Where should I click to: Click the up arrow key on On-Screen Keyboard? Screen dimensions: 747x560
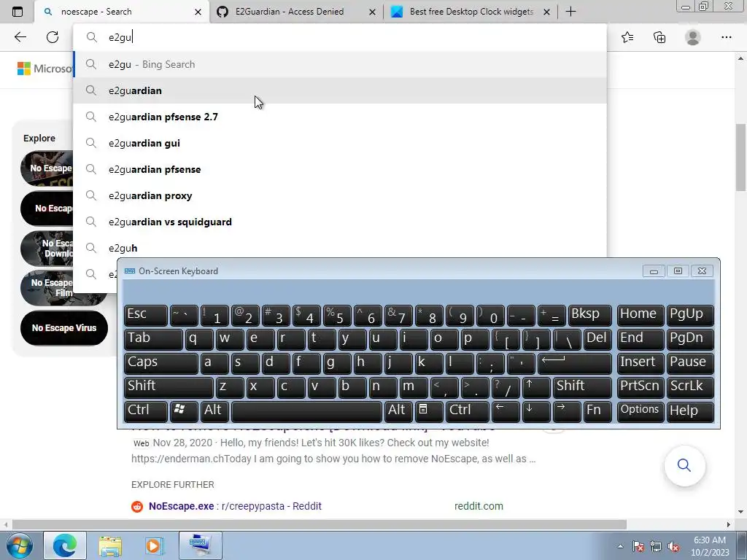536,386
